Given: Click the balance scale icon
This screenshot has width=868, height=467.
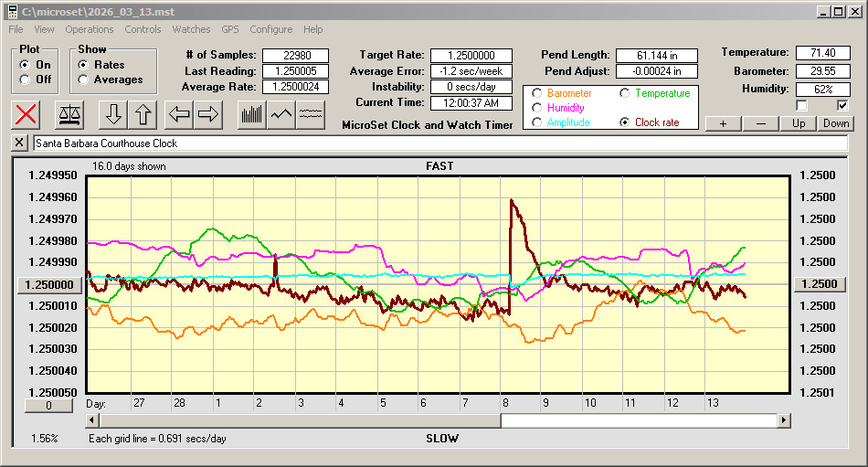Looking at the screenshot, I should (x=69, y=114).
